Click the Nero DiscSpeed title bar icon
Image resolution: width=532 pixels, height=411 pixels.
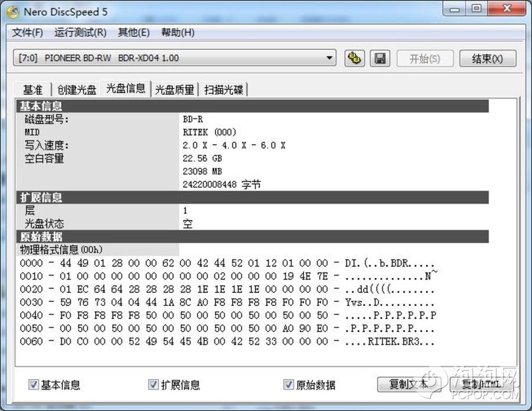coord(13,12)
